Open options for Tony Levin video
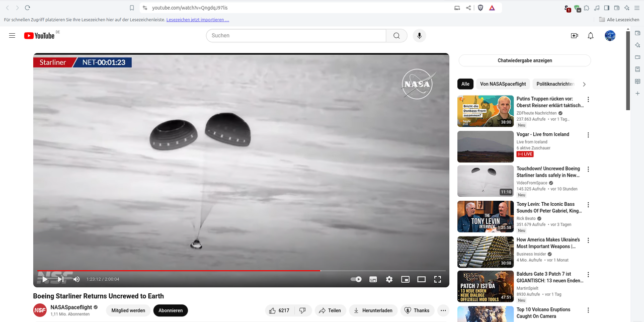The width and height of the screenshot is (644, 322). point(588,205)
